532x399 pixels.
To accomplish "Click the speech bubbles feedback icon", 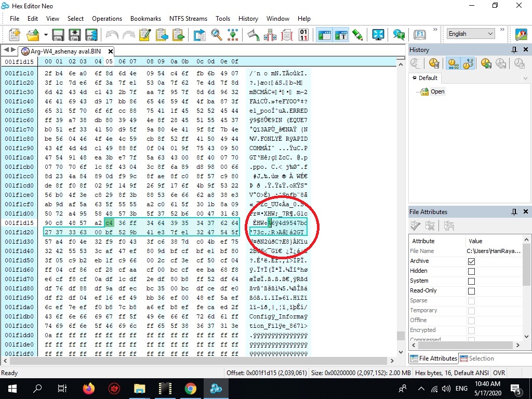I will click(399, 35).
